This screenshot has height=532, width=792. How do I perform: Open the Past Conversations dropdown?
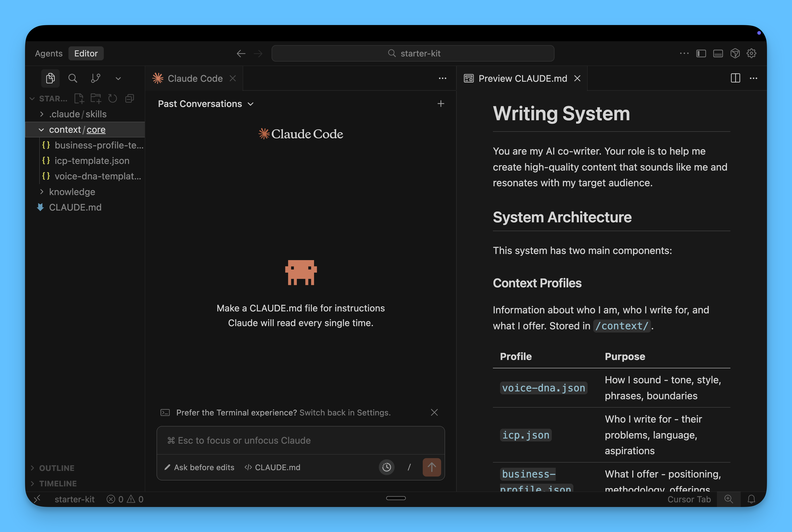(206, 104)
